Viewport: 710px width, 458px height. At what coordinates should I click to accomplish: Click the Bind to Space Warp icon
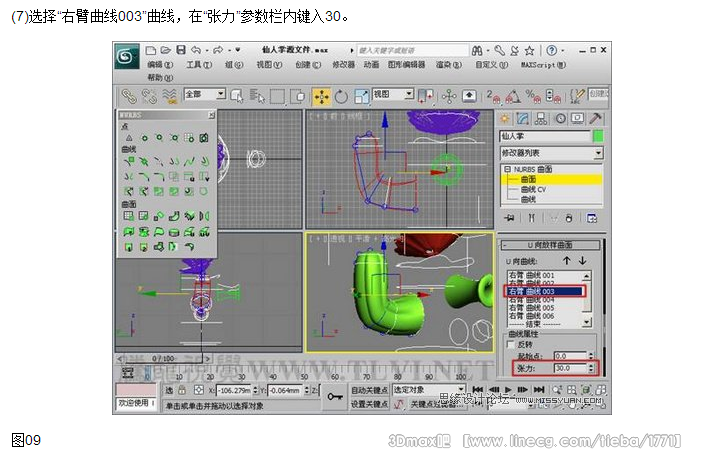tap(170, 96)
